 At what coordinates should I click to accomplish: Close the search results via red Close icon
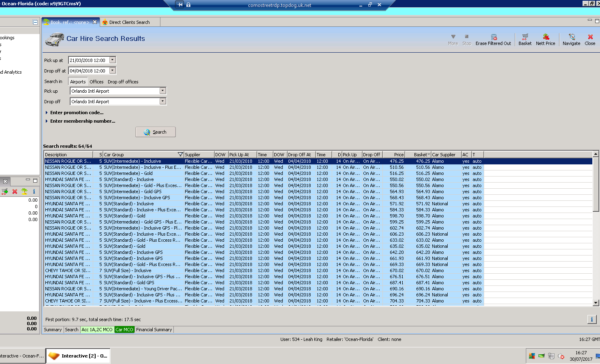click(x=590, y=37)
